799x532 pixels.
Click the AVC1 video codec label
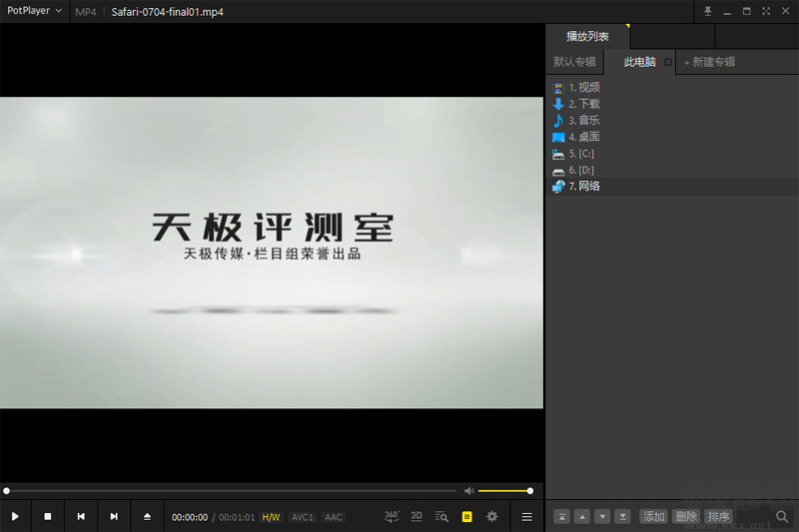click(x=303, y=517)
